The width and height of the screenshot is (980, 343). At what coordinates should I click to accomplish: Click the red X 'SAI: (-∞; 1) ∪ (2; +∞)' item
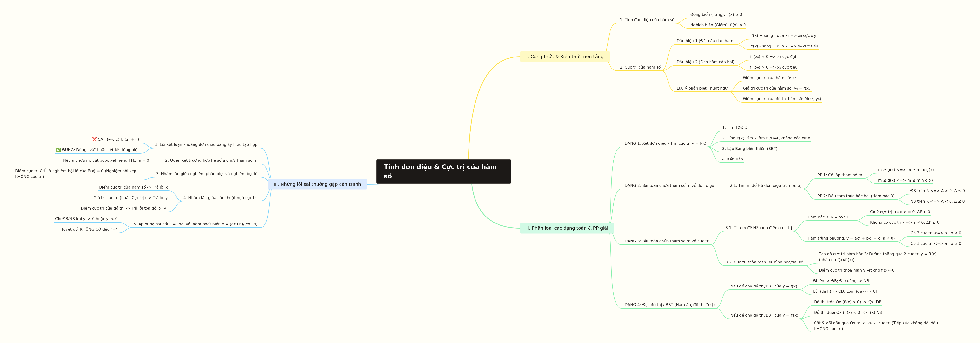(115, 139)
